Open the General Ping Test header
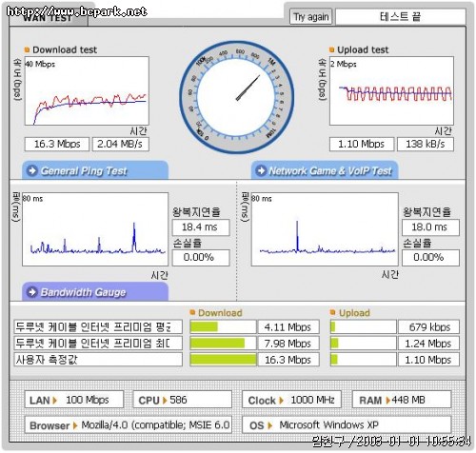 (95, 170)
